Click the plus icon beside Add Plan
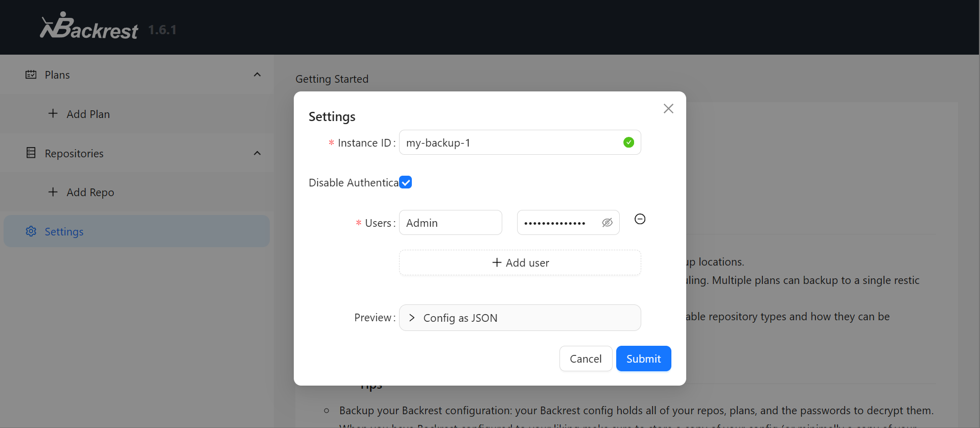980x428 pixels. pyautogui.click(x=53, y=113)
